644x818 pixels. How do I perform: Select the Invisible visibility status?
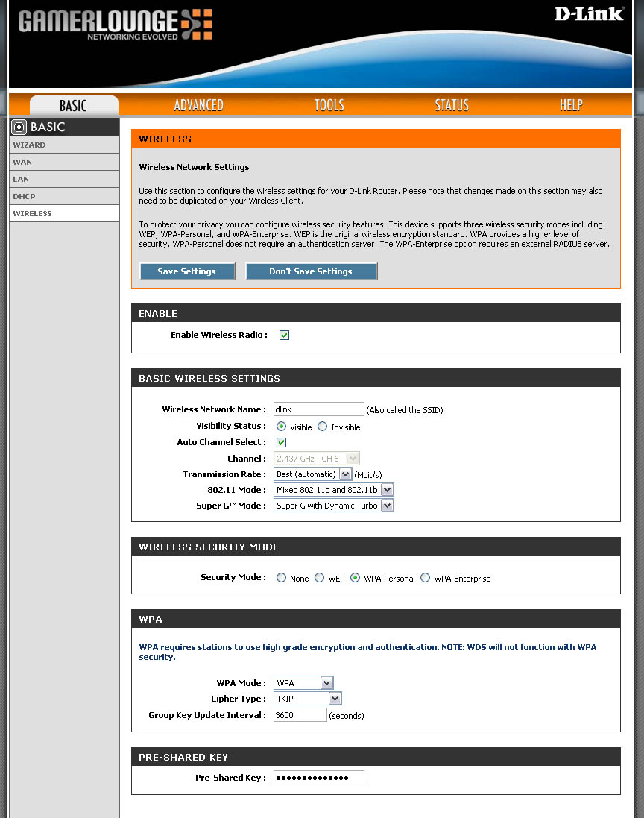pyautogui.click(x=322, y=427)
